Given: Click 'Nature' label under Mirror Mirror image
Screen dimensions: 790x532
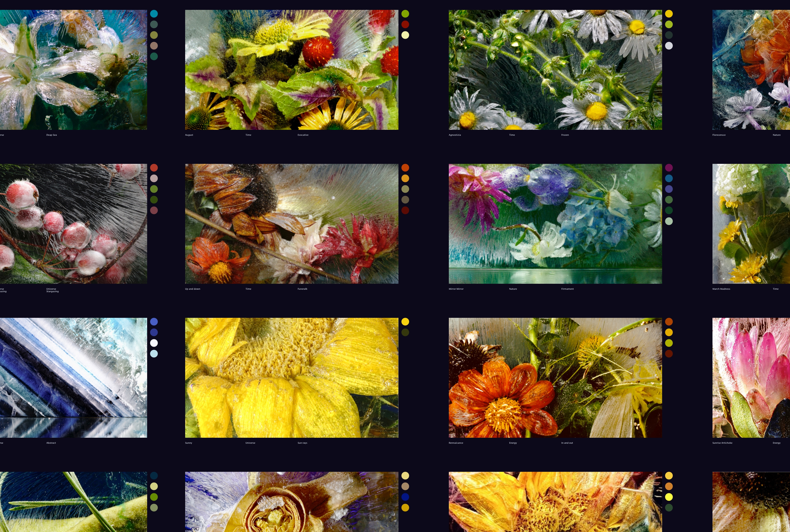Looking at the screenshot, I should [513, 289].
